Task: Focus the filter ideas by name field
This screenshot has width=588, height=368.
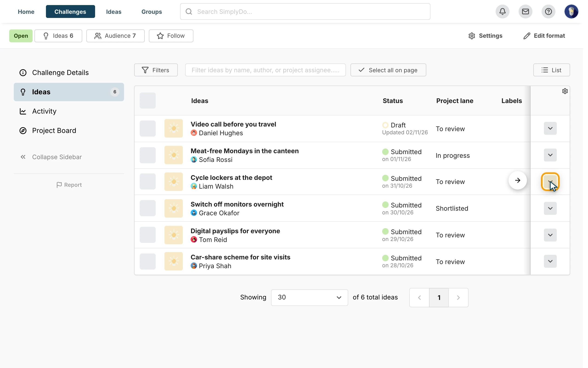Action: pyautogui.click(x=265, y=70)
